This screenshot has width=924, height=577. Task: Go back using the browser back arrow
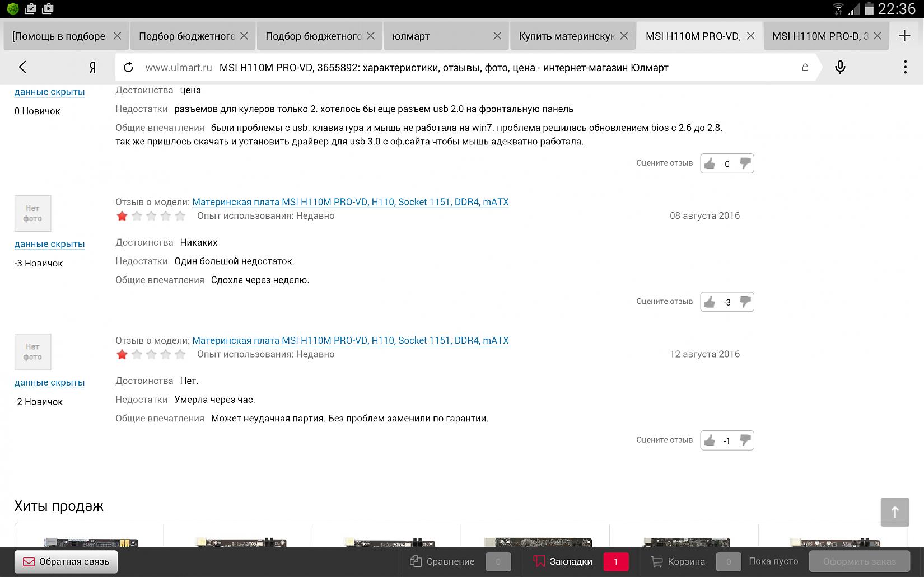[22, 67]
